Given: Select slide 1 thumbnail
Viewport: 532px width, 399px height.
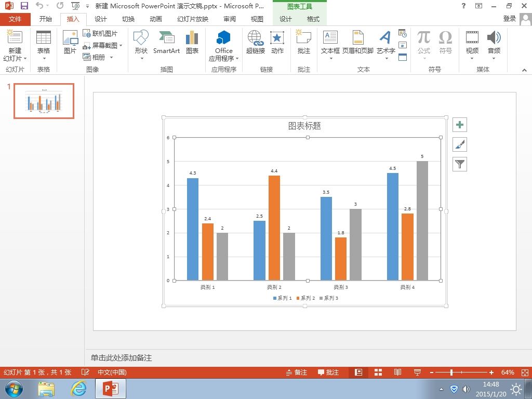Looking at the screenshot, I should tap(44, 101).
